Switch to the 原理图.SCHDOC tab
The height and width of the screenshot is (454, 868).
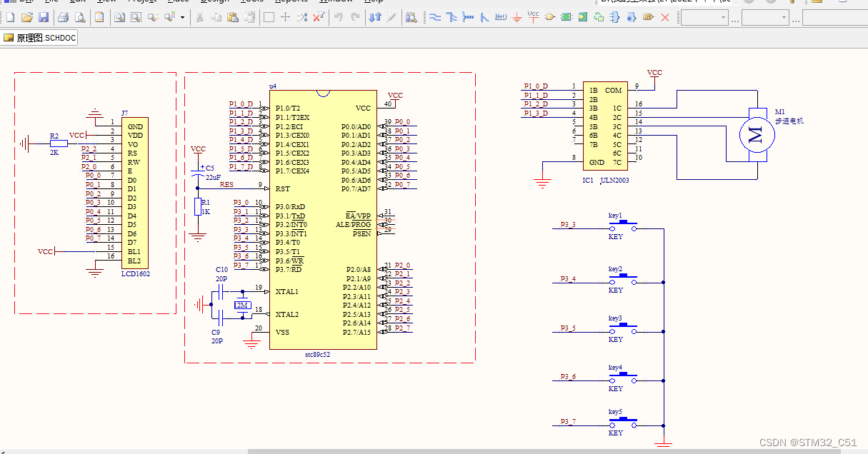click(x=39, y=38)
